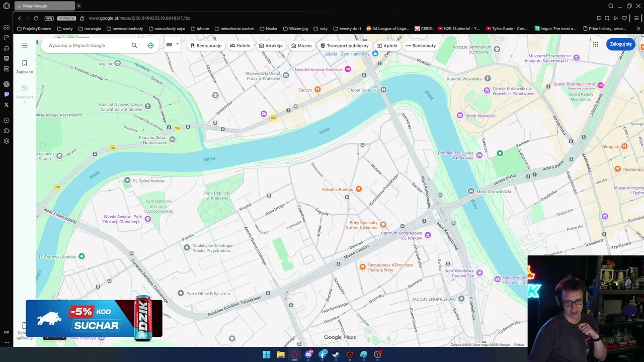Filter map by Atrakcje
Image resolution: width=644 pixels, height=362 pixels.
[271, 46]
